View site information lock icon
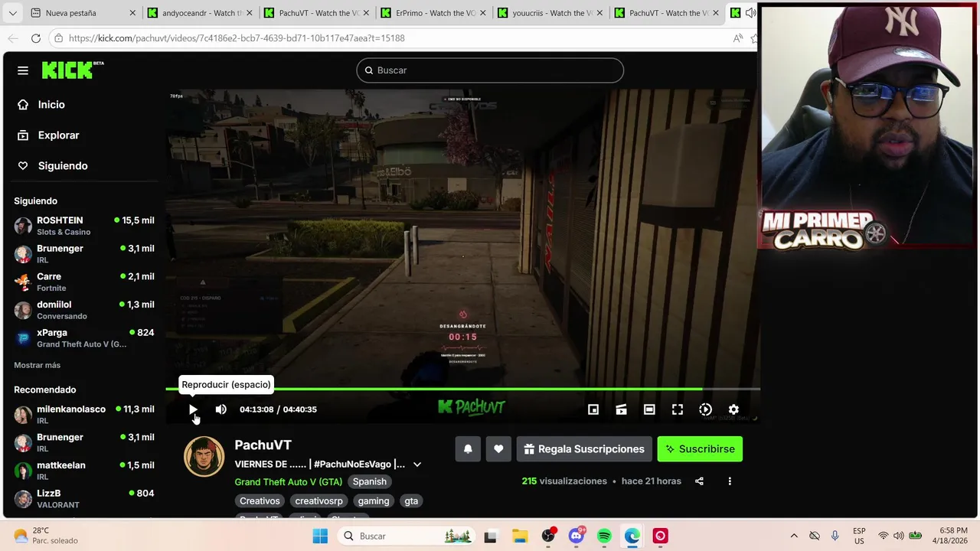 [x=58, y=38]
